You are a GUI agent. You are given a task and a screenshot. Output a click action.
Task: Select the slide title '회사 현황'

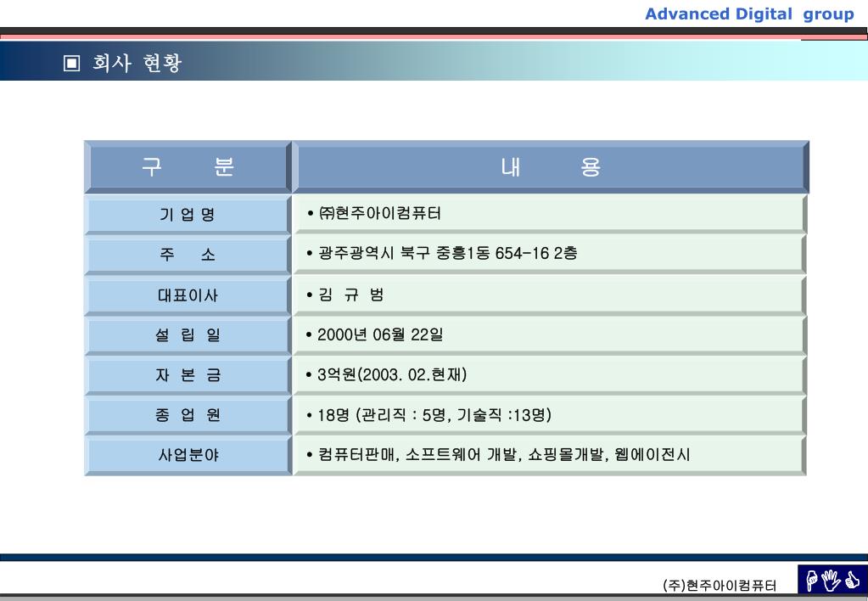(x=137, y=63)
